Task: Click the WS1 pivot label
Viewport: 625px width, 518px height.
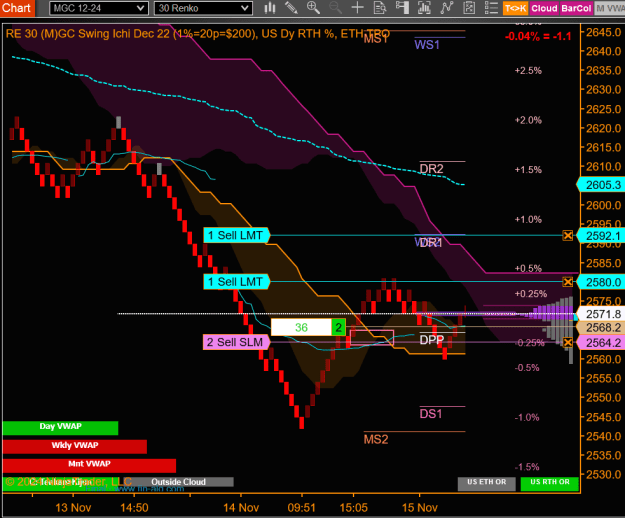Action: pos(427,45)
